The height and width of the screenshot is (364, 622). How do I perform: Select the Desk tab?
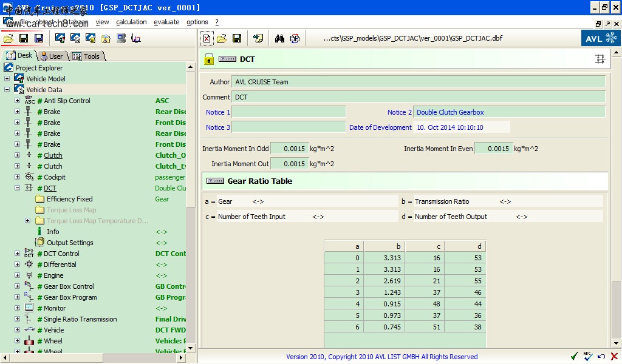19,55
